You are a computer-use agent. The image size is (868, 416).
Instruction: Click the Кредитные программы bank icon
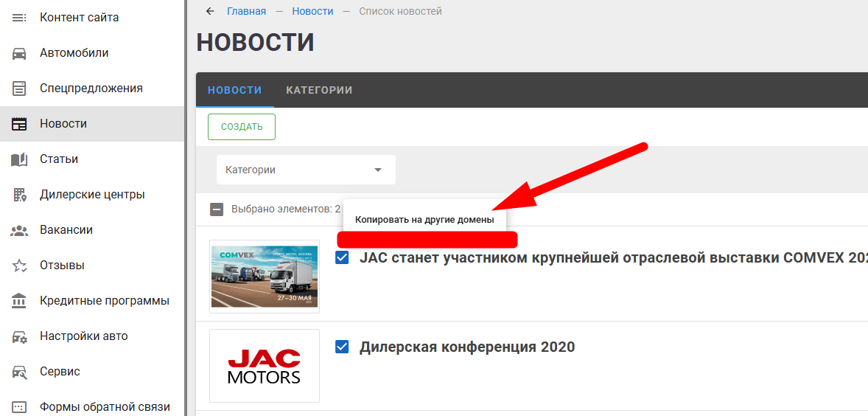pos(19,301)
